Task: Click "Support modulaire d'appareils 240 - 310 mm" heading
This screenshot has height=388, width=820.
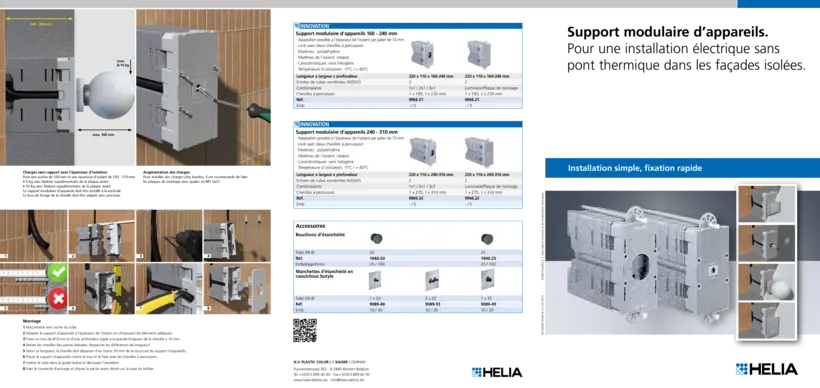Action: [347, 132]
